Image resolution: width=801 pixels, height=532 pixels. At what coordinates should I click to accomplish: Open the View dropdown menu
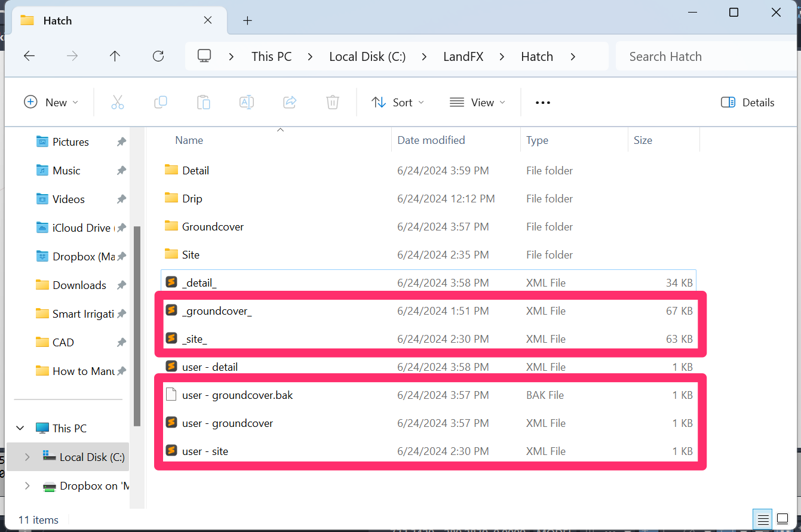click(x=477, y=102)
